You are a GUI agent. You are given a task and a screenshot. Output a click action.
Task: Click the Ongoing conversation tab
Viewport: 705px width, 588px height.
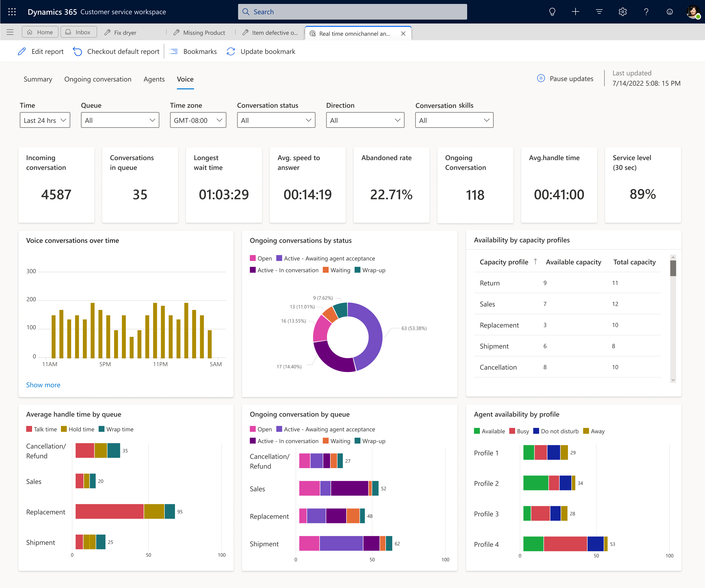click(x=98, y=79)
